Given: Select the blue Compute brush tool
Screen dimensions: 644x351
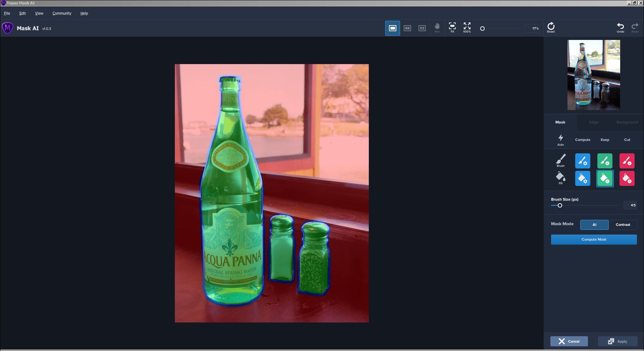Looking at the screenshot, I should 582,161.
